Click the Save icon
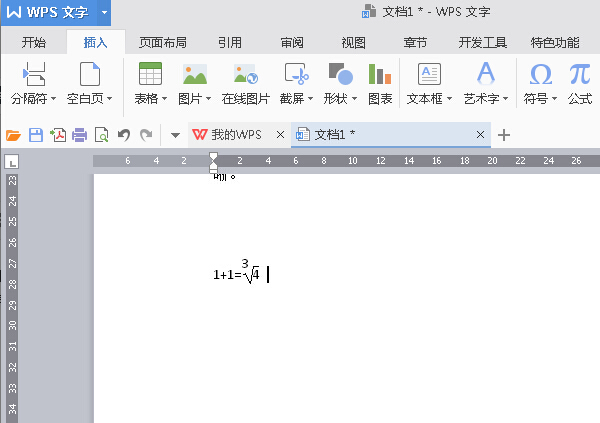The image size is (600, 423). [36, 135]
